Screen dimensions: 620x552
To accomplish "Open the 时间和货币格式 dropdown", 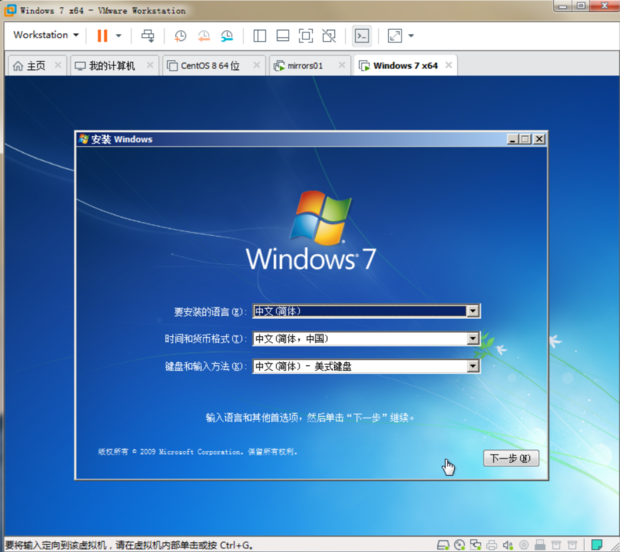I will click(x=473, y=338).
